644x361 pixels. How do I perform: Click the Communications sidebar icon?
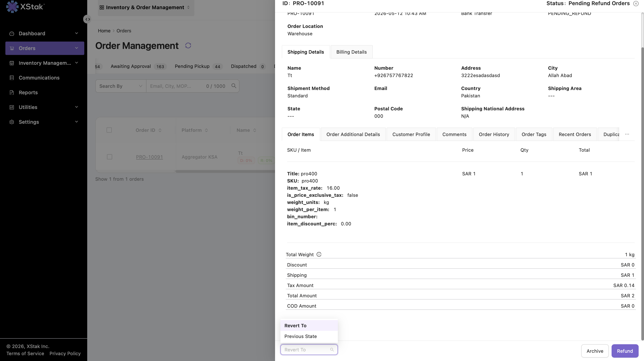[x=11, y=78]
